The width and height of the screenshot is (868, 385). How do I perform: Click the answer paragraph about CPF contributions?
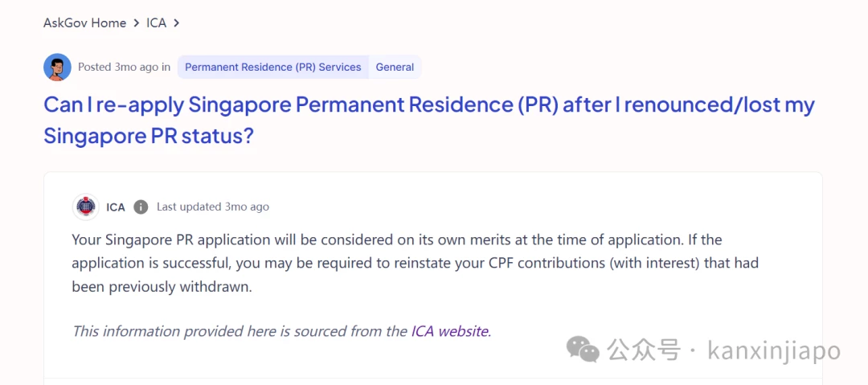point(416,264)
